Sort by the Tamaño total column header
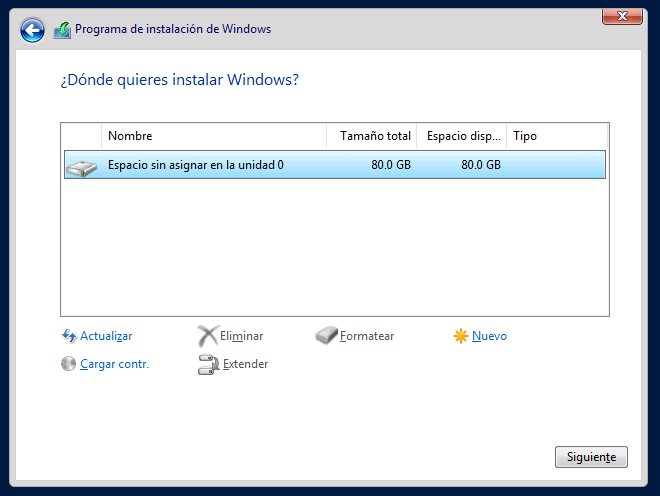Screen dimensions: 660x496 tap(372, 136)
